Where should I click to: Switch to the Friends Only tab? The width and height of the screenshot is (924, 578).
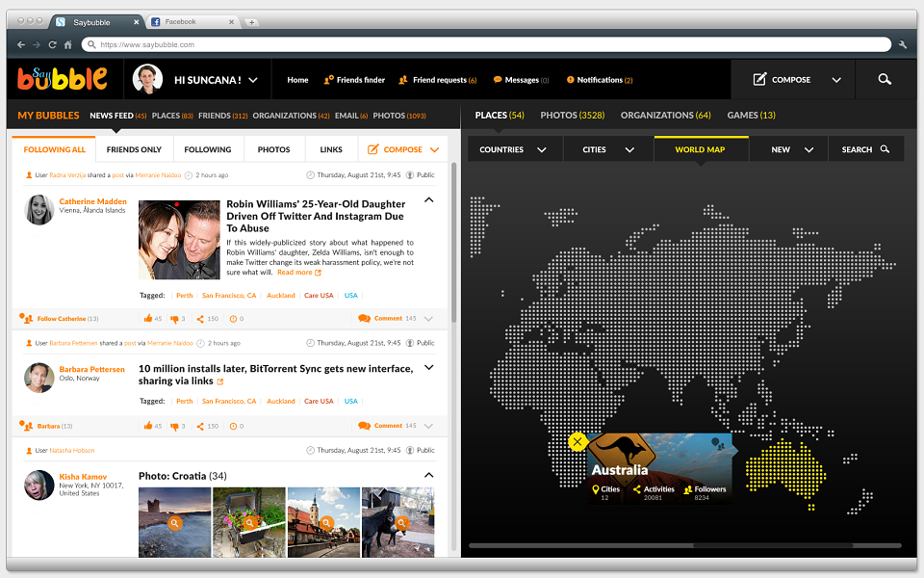[x=134, y=150]
